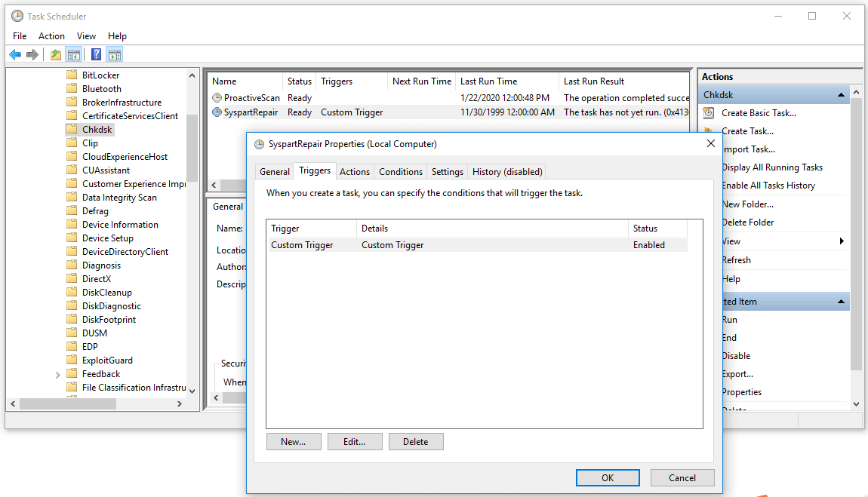This screenshot has height=497, width=868.
Task: Open the Action menu
Action: coord(51,35)
